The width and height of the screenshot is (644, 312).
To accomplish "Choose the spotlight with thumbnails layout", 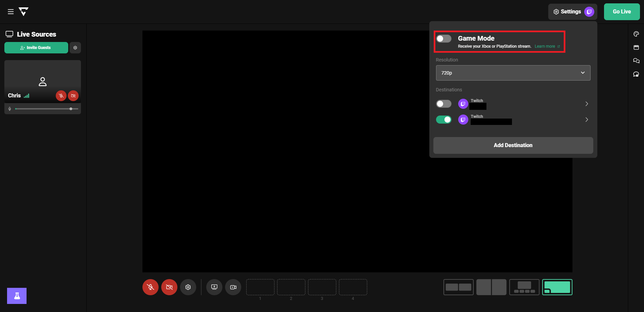I will (x=524, y=287).
